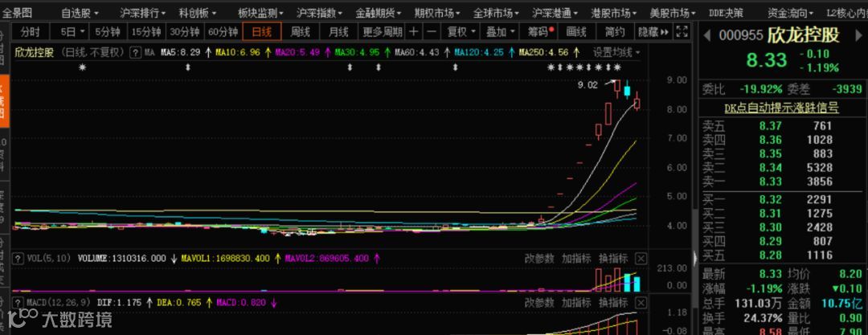Zoom out chart with minus button
Viewport: 868px width, 335px height.
432,31
